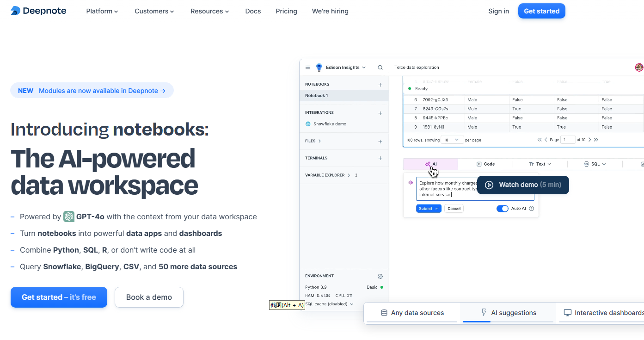Expand the Variable Explorer section
644x340 pixels.
click(349, 175)
